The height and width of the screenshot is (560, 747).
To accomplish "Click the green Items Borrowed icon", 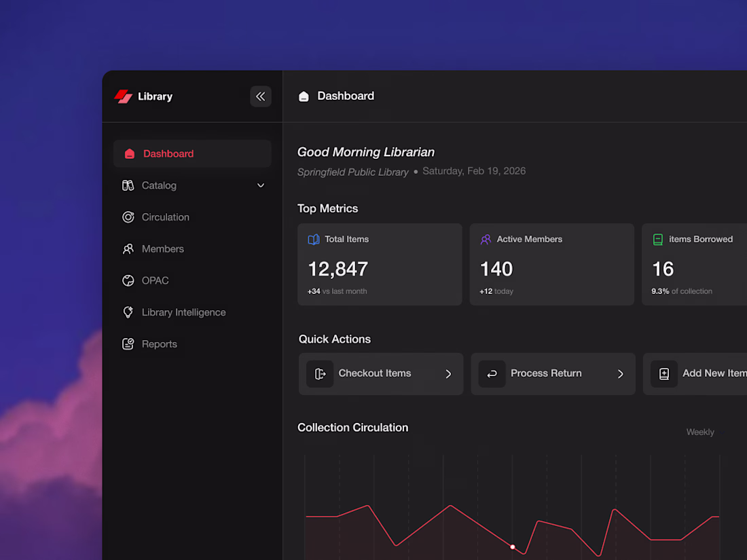I will click(658, 240).
